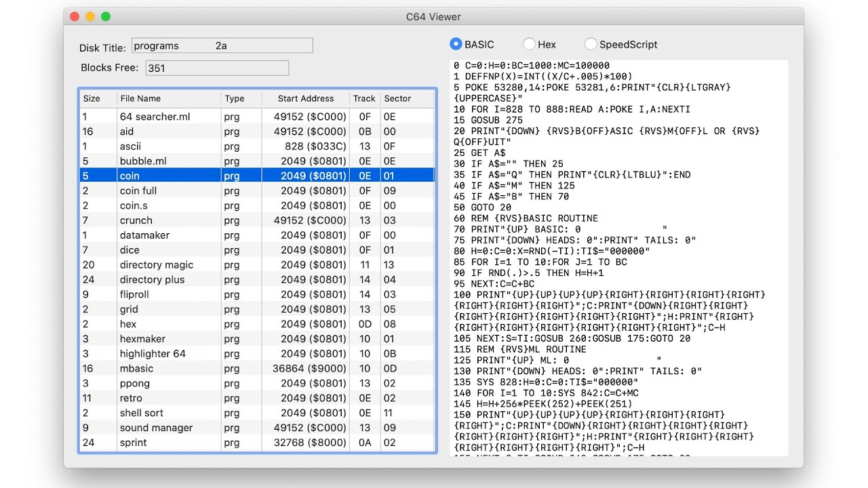Sort by the Start Address column header

(306, 98)
